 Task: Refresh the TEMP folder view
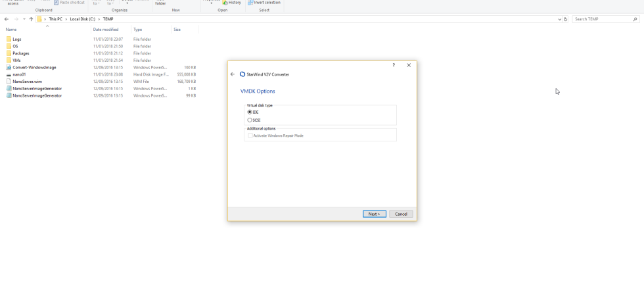coord(566,19)
